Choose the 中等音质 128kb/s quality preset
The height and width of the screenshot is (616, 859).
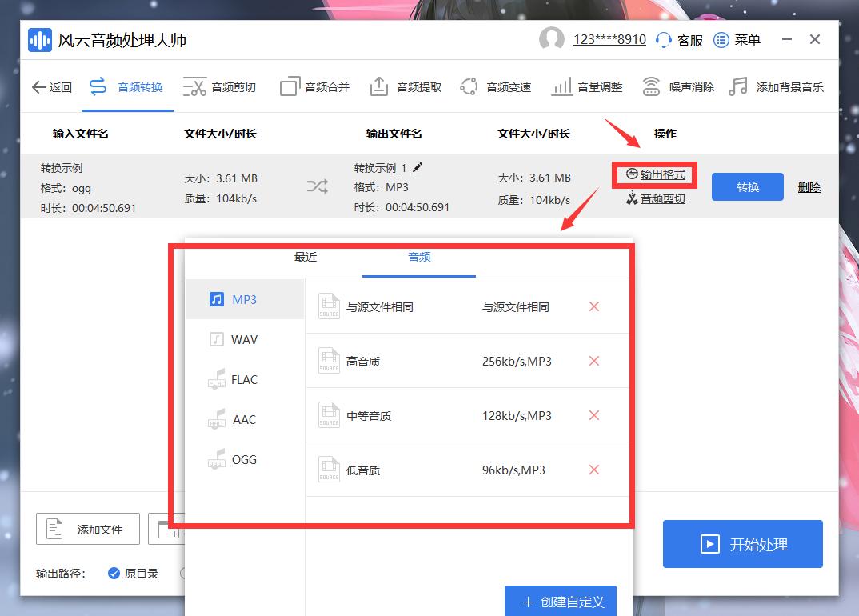pos(448,415)
